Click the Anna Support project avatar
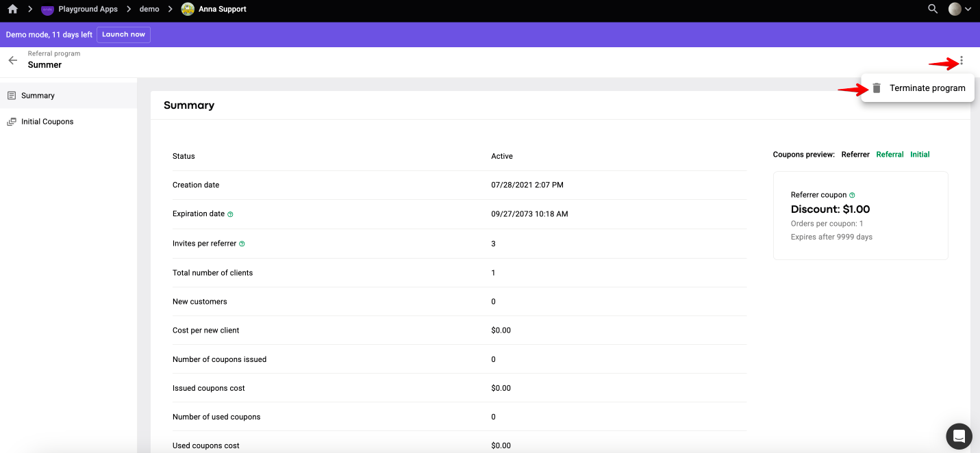Screen dimensions: 980x453 click(188, 9)
